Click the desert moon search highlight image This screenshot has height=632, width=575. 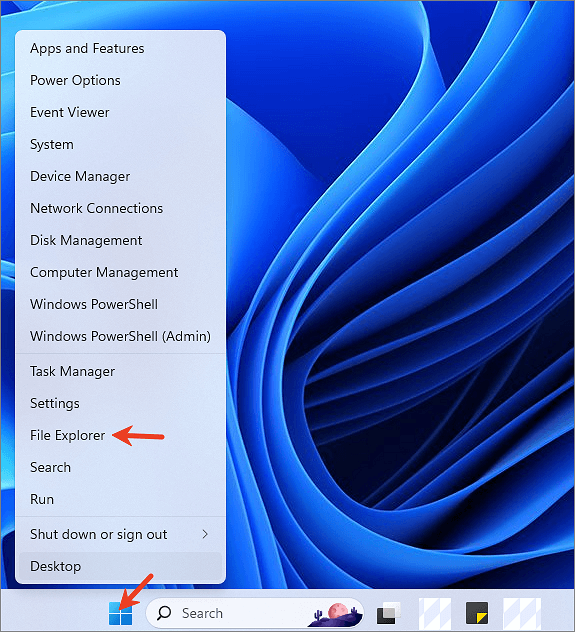(x=337, y=613)
